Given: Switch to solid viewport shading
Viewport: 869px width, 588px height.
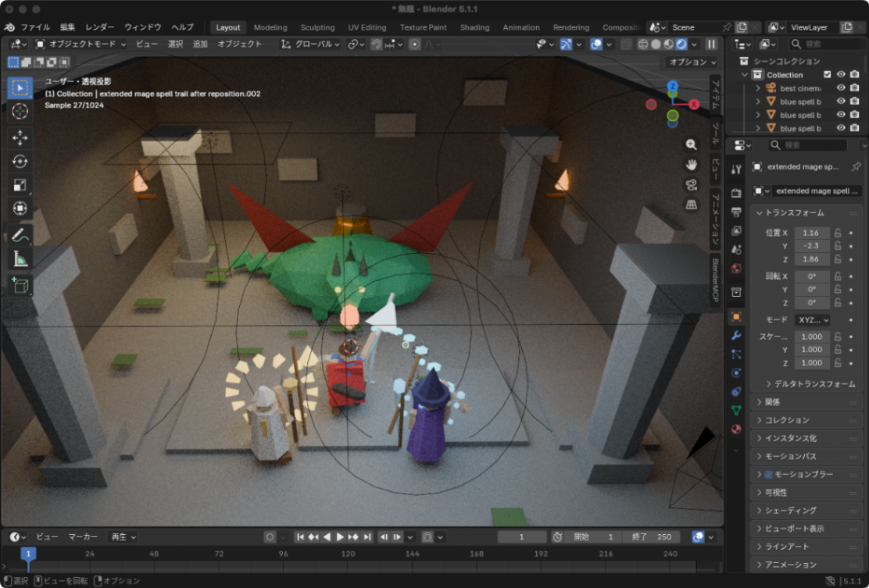Looking at the screenshot, I should tap(656, 45).
